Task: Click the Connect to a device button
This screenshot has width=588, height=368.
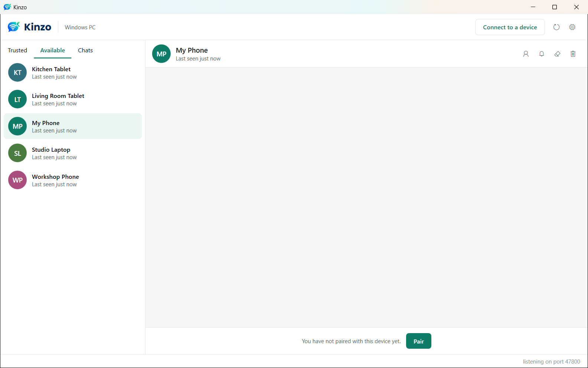Action: [510, 27]
